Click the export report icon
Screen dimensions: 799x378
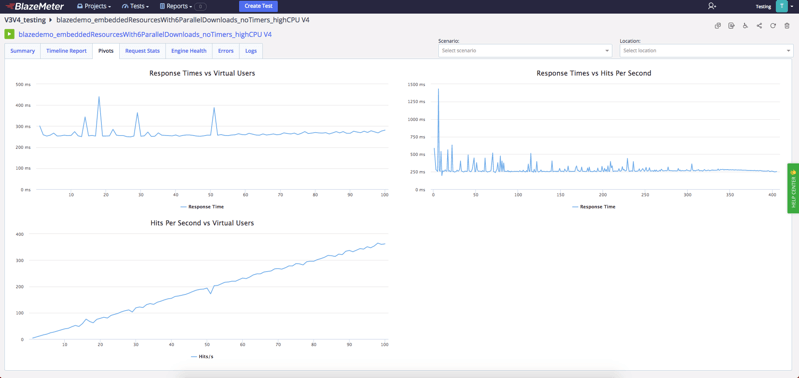[731, 26]
